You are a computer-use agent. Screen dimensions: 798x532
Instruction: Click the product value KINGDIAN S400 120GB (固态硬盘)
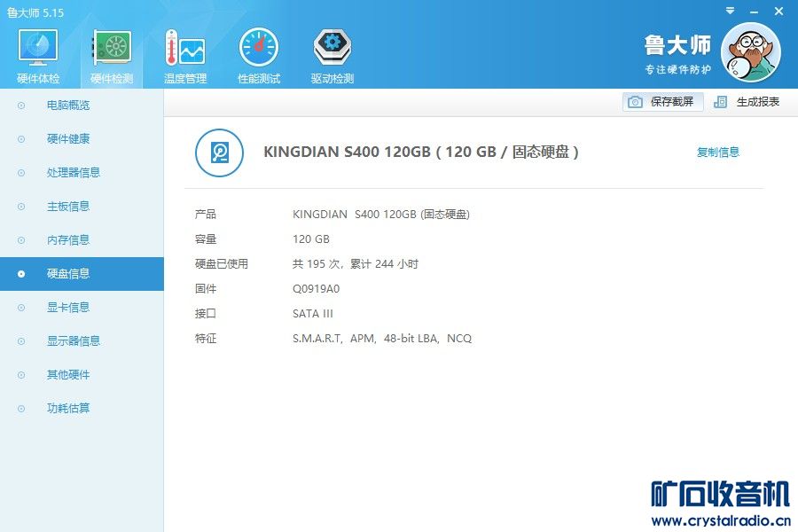click(381, 215)
